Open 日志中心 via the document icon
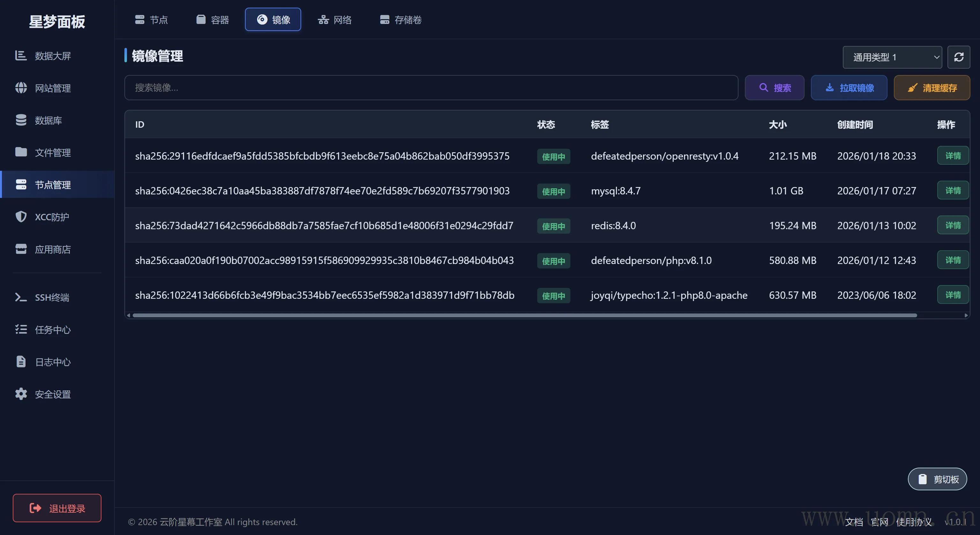Screen dimensions: 980x535 (x=21, y=362)
